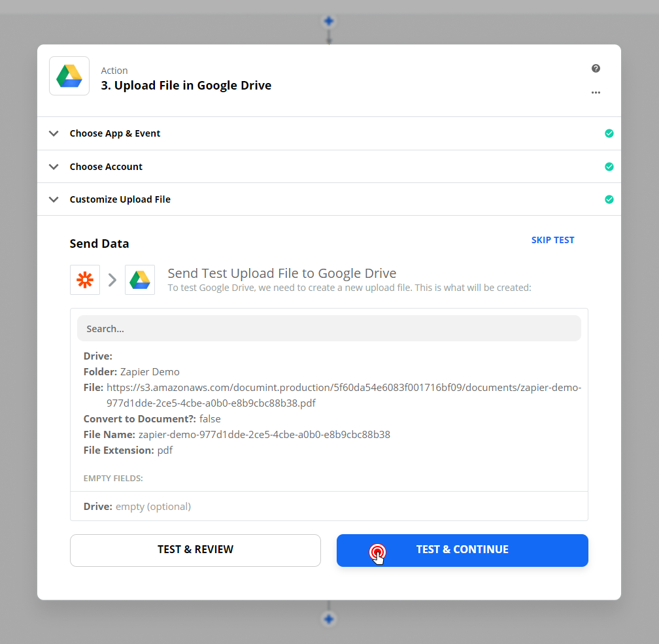Image resolution: width=659 pixels, height=644 pixels.
Task: Expand the Customize Upload File chevron
Action: (x=54, y=199)
